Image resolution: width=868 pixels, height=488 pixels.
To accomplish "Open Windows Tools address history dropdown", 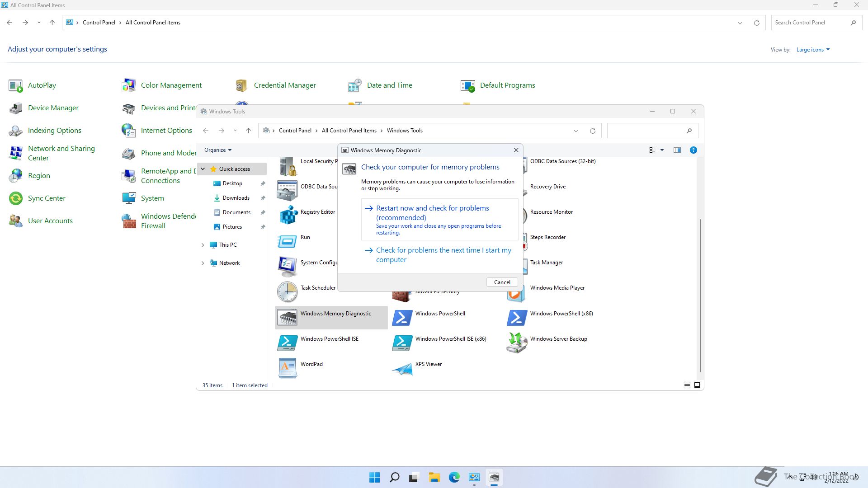I will [576, 131].
